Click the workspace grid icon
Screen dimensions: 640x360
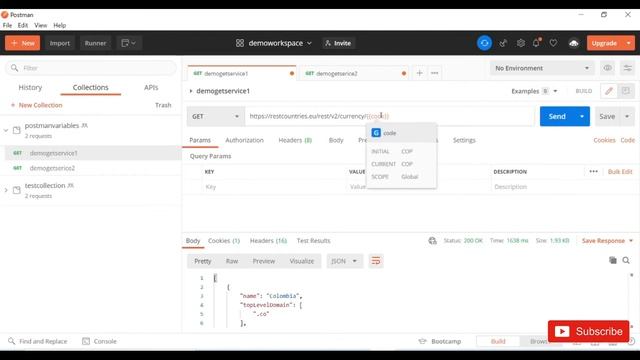tap(240, 43)
